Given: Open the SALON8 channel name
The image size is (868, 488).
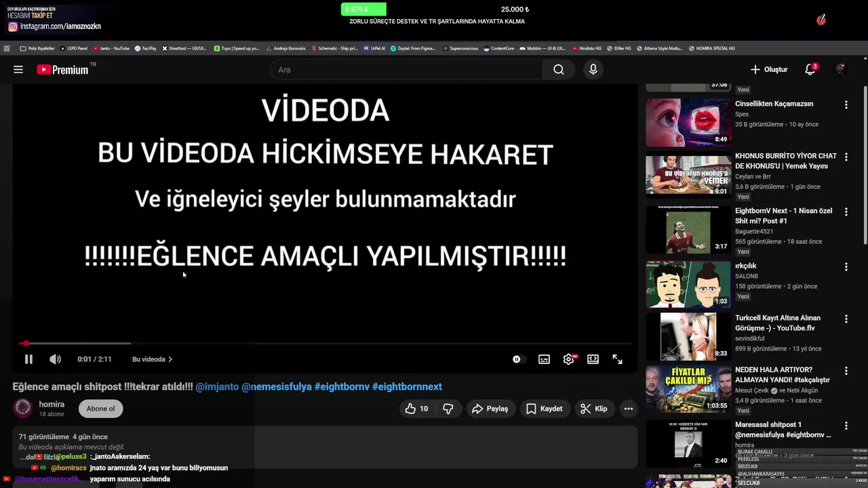Looking at the screenshot, I should [747, 277].
